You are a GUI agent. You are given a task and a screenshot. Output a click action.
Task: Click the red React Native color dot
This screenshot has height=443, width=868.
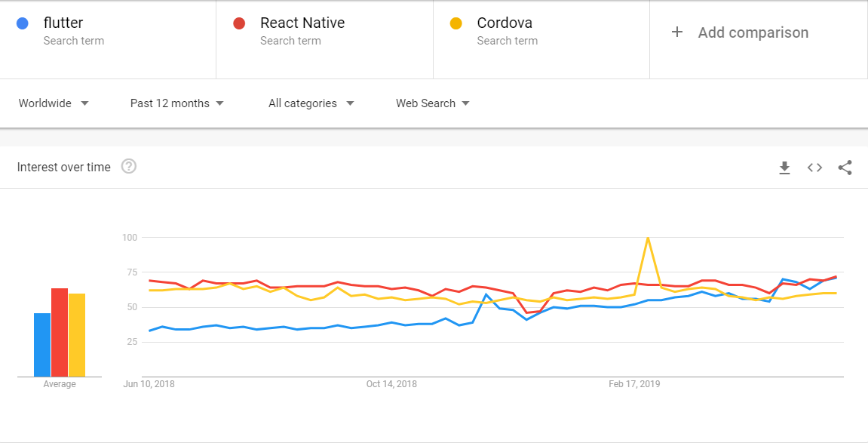tap(239, 24)
